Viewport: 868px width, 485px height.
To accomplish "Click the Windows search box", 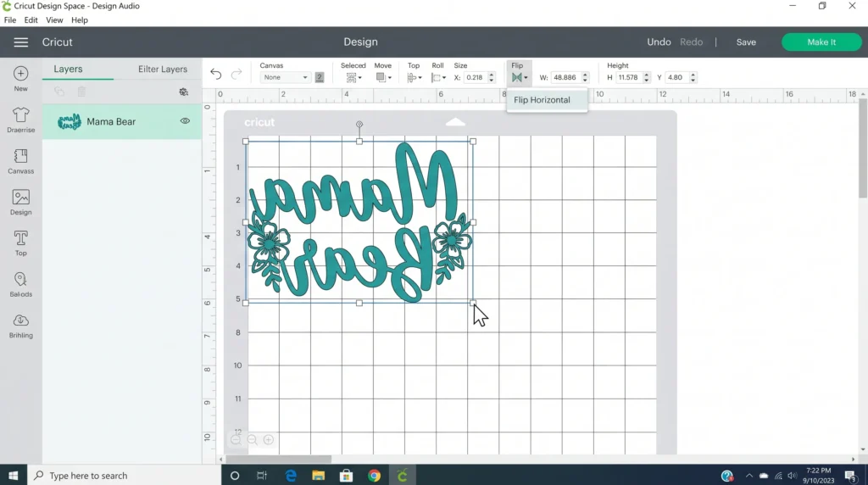I will point(124,476).
